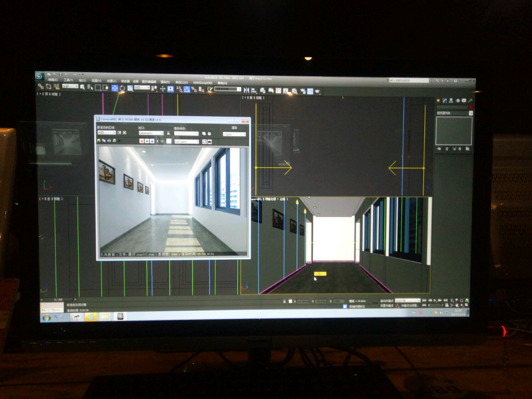This screenshot has width=532, height=399.
Task: Click the Bind to Space Warp tool
Action: coord(56,87)
